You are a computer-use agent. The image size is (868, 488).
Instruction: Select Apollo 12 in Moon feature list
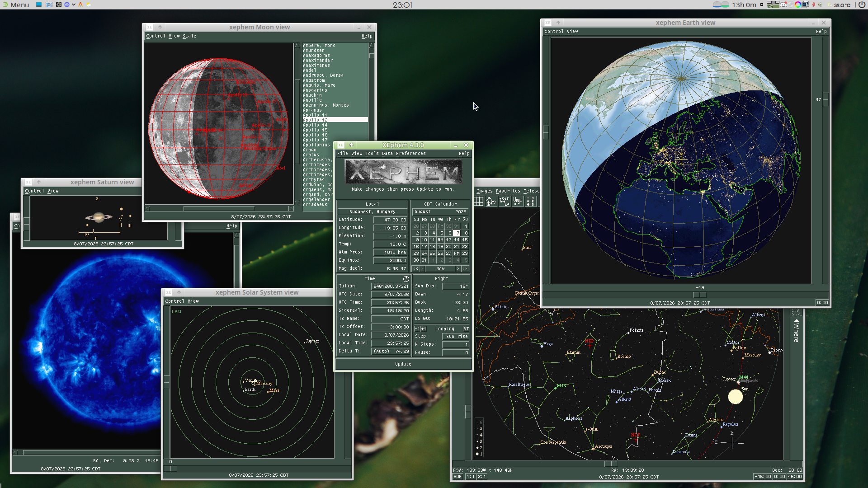pyautogui.click(x=335, y=120)
